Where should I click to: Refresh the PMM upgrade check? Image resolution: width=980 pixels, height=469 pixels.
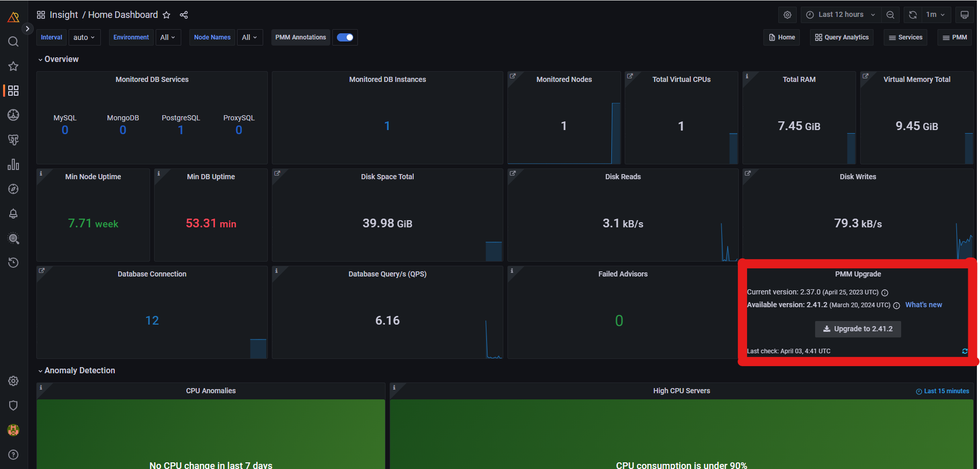(x=965, y=351)
